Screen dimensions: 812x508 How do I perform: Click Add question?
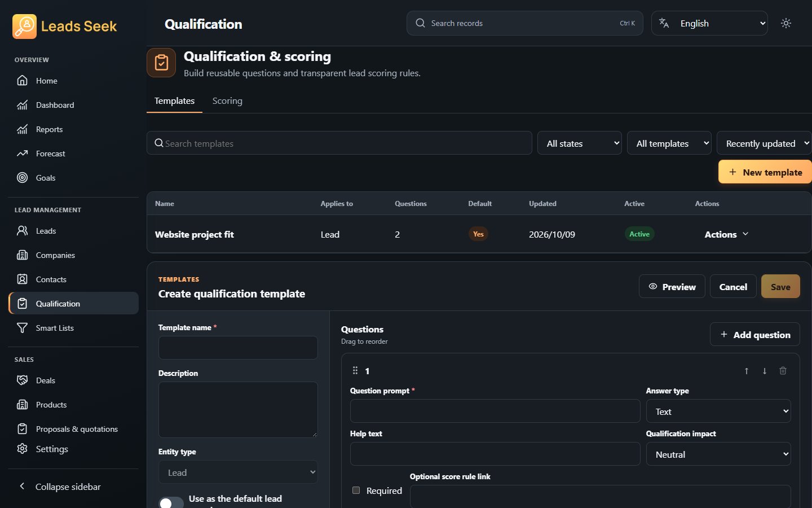tap(755, 335)
